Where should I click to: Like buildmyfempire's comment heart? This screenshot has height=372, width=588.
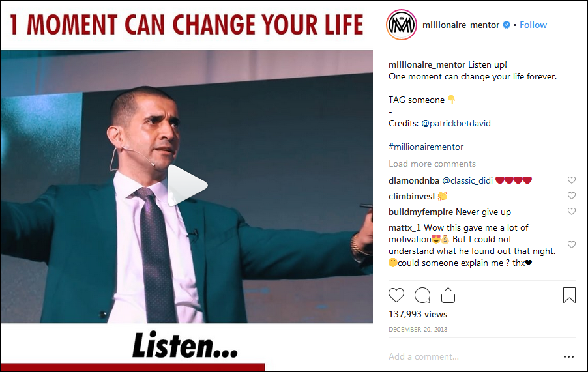click(x=572, y=212)
